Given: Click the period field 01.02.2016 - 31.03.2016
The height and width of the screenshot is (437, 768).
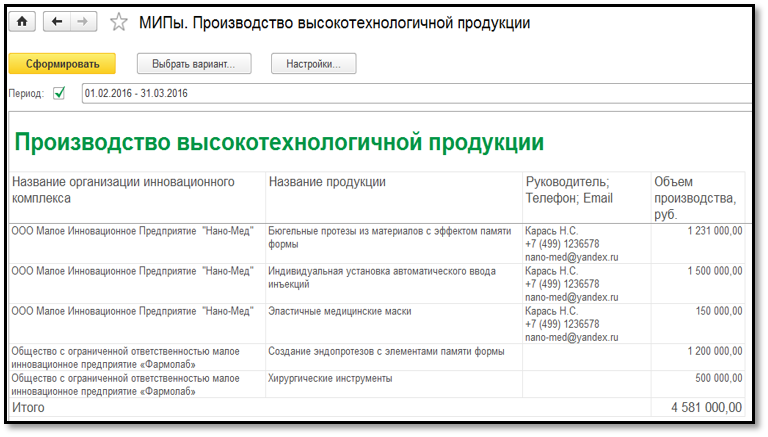Looking at the screenshot, I should (416, 93).
